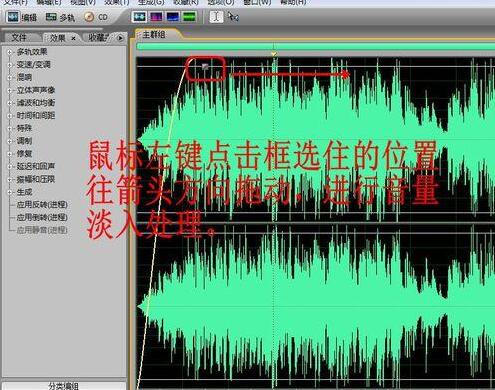The image size is (495, 390).
Task: Open Multitrack view (多轨) icon
Action: [51, 17]
